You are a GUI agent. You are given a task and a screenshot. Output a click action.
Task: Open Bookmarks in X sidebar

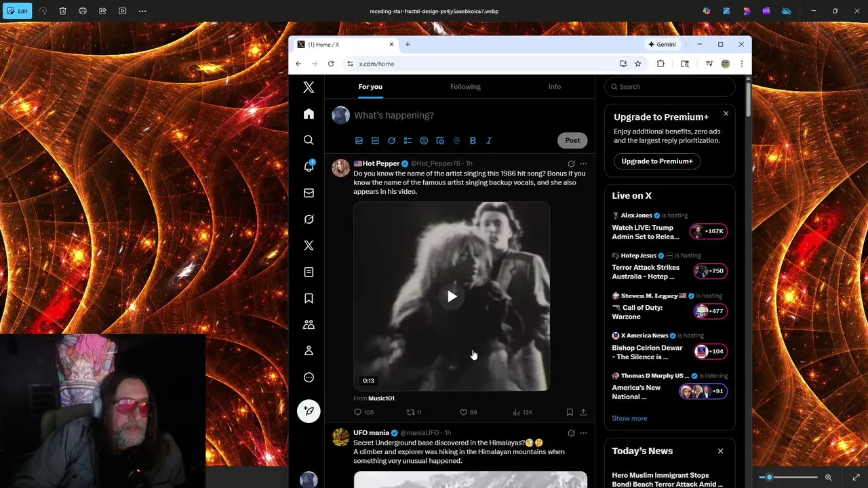click(309, 298)
